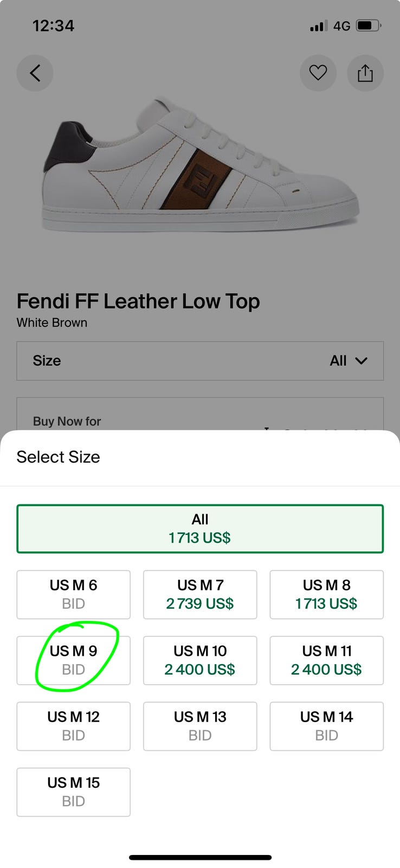
Task: Tap size US M 12 bid option
Action: tap(74, 726)
